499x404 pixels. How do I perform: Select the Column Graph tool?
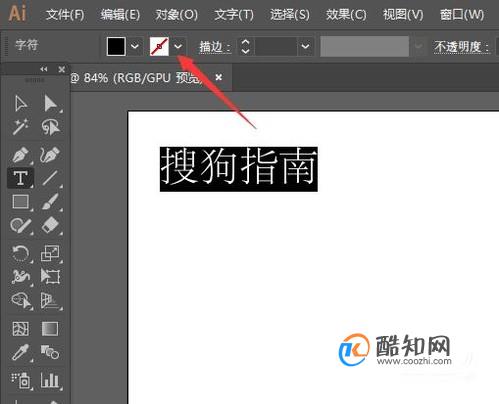(x=50, y=380)
